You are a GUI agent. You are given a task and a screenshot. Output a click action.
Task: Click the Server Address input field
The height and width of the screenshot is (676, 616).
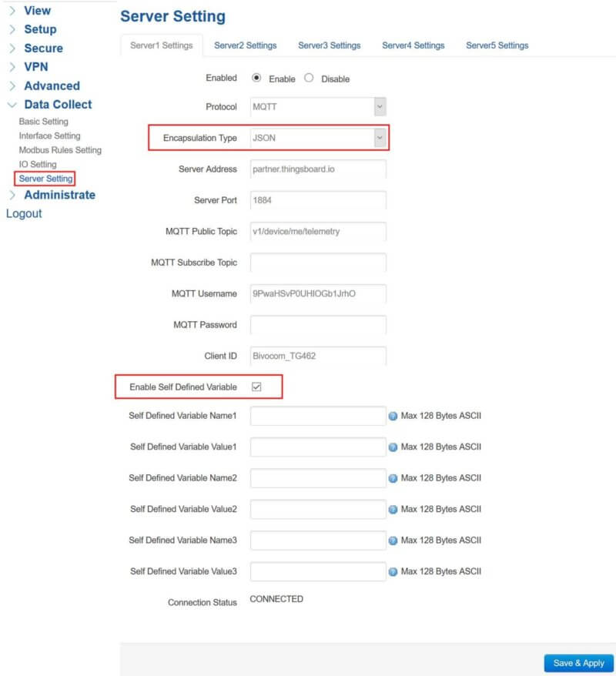point(318,169)
